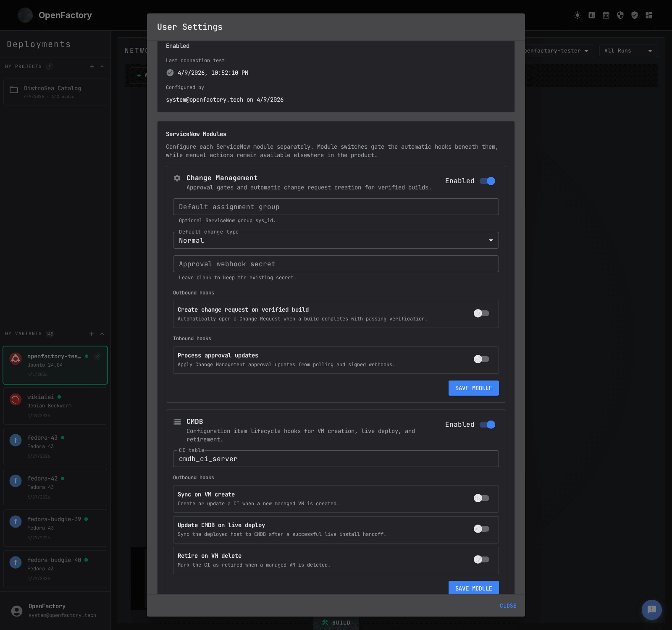Enable Process approval updates hook
Viewport: 672px width, 630px height.
pyautogui.click(x=481, y=359)
